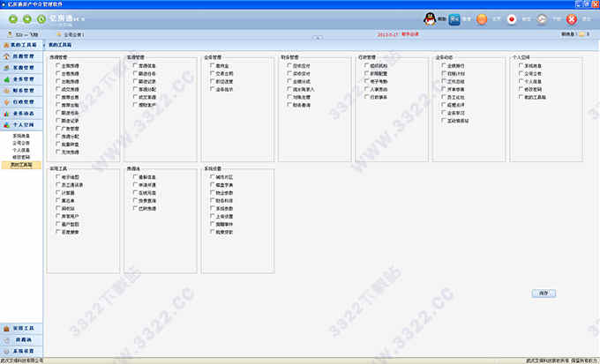
Task: Tick the first checkbox in 房源管理 group
Action: tap(58, 65)
